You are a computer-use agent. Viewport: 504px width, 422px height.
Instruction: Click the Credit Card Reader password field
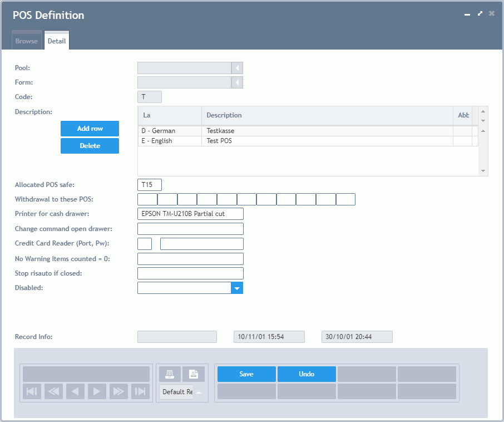(202, 244)
